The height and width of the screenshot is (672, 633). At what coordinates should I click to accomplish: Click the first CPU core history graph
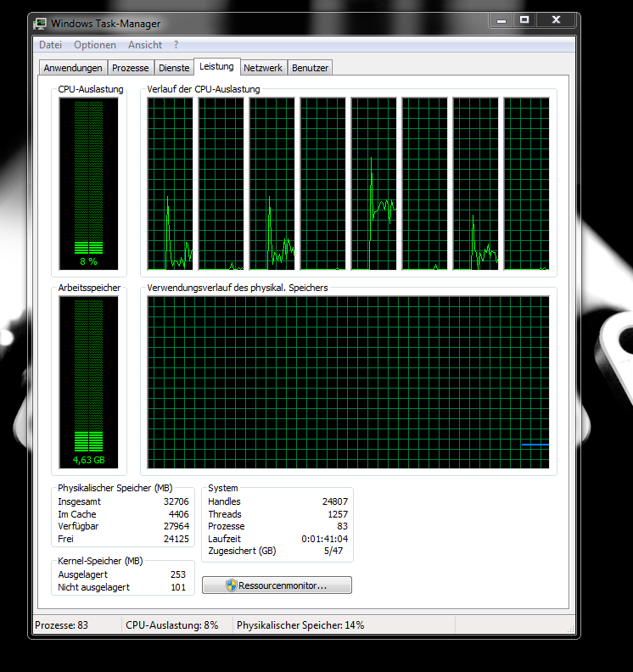click(171, 184)
